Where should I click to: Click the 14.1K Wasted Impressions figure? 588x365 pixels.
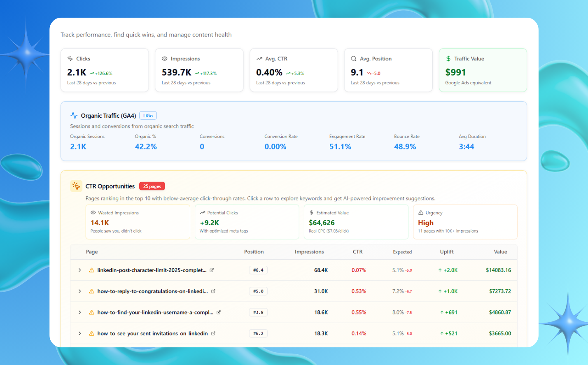pyautogui.click(x=100, y=223)
